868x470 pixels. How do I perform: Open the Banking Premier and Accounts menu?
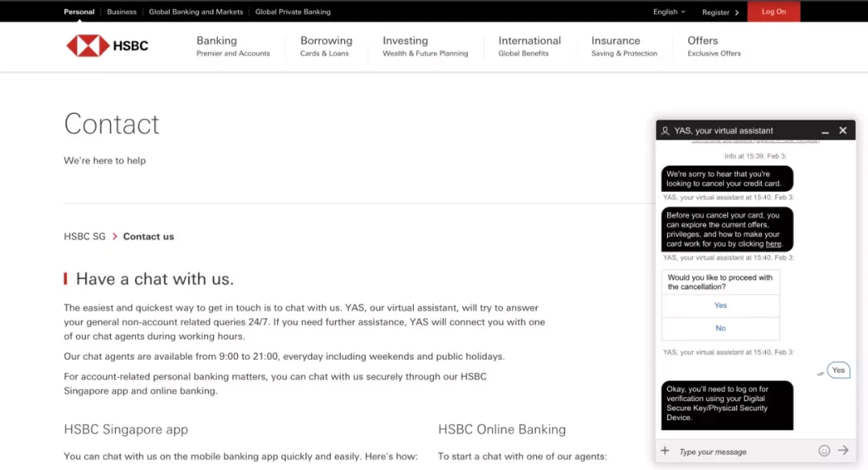pyautogui.click(x=233, y=46)
